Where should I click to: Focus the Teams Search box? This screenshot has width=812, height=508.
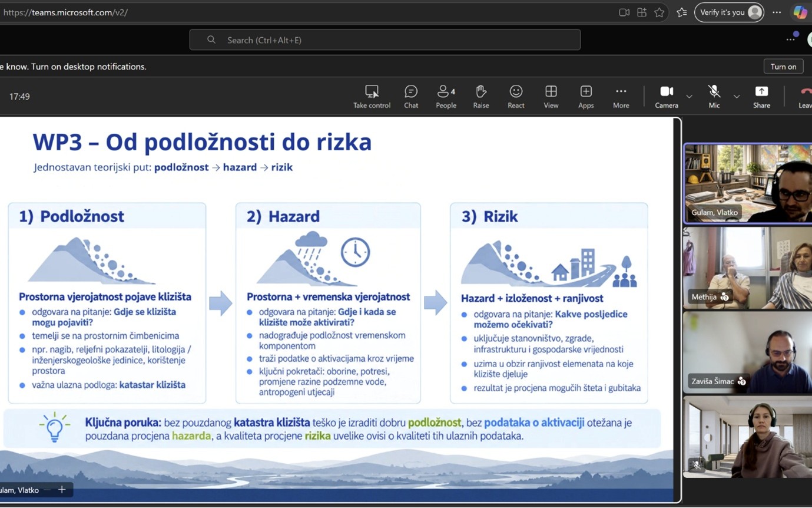pyautogui.click(x=385, y=40)
